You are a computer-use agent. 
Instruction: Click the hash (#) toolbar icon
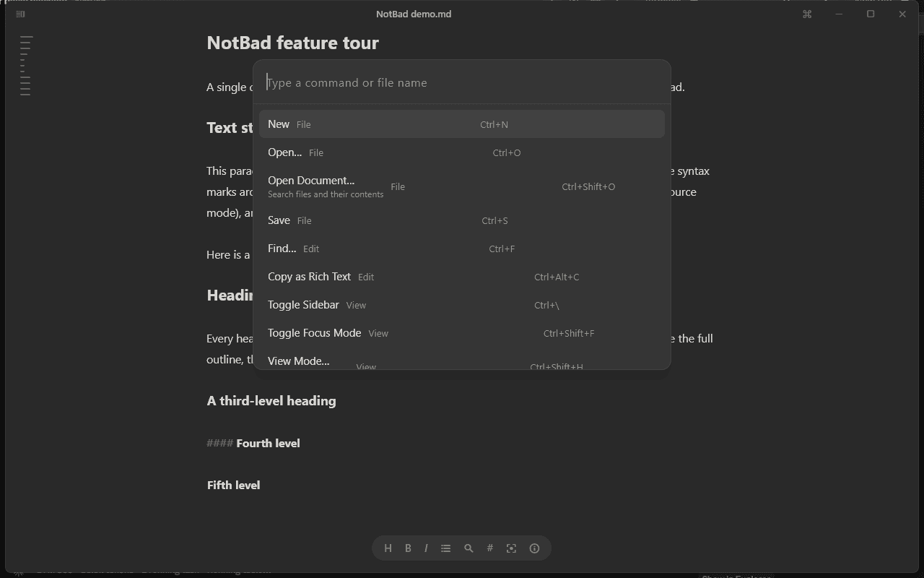pyautogui.click(x=489, y=548)
